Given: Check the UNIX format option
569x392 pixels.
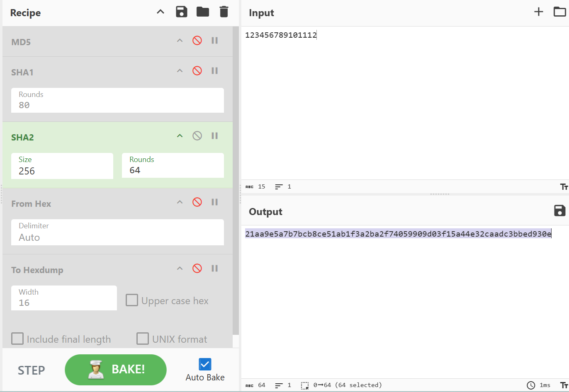Looking at the screenshot, I should coord(143,339).
